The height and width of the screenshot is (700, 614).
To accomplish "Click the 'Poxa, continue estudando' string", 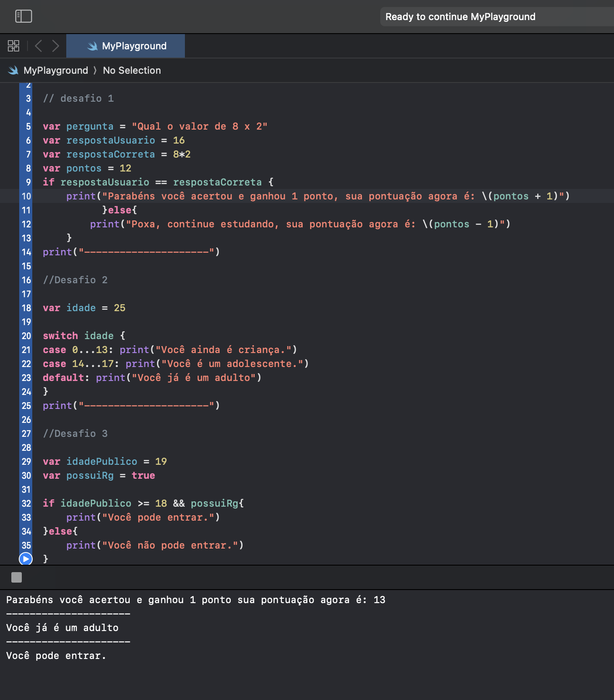I will [315, 224].
